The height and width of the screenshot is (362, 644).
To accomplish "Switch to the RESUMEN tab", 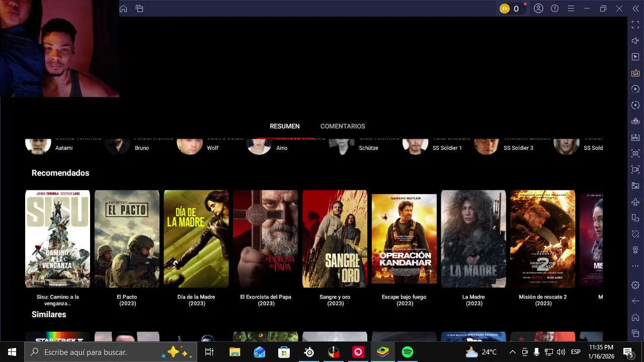I will [285, 126].
